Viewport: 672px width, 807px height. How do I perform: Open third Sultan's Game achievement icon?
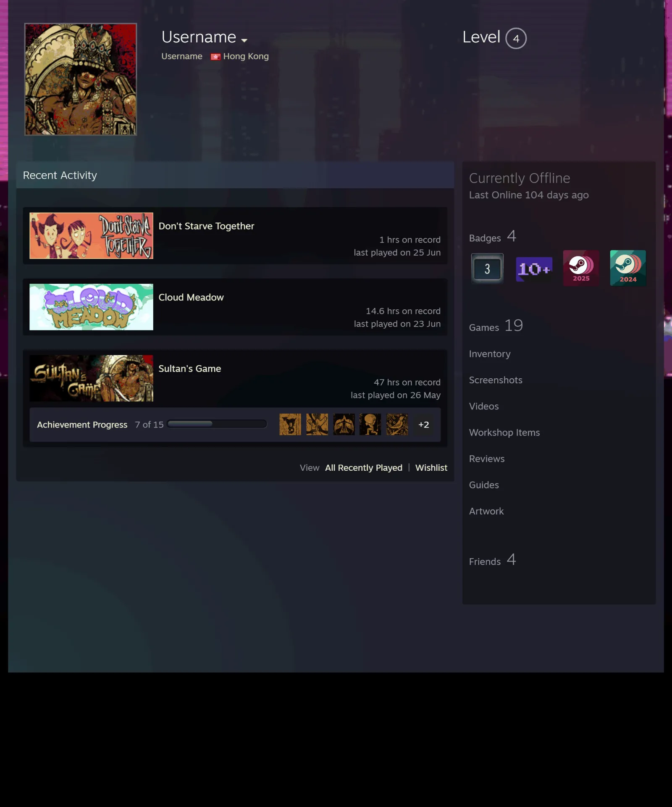344,424
